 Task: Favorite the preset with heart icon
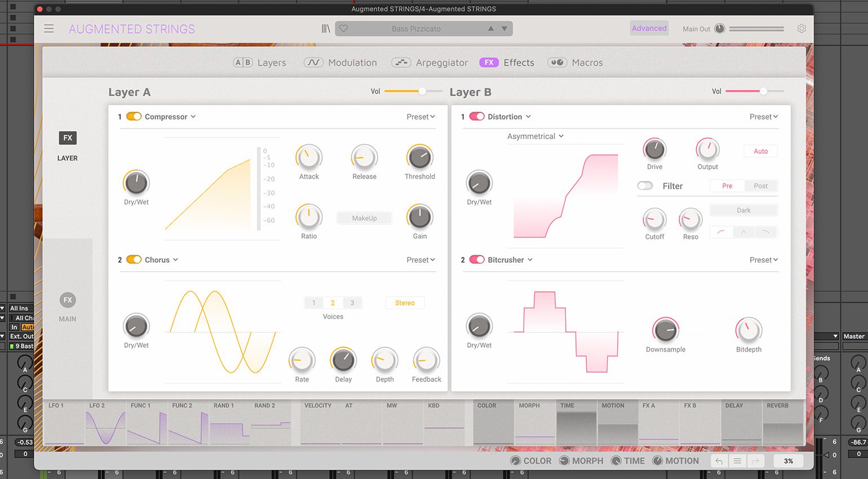(343, 29)
